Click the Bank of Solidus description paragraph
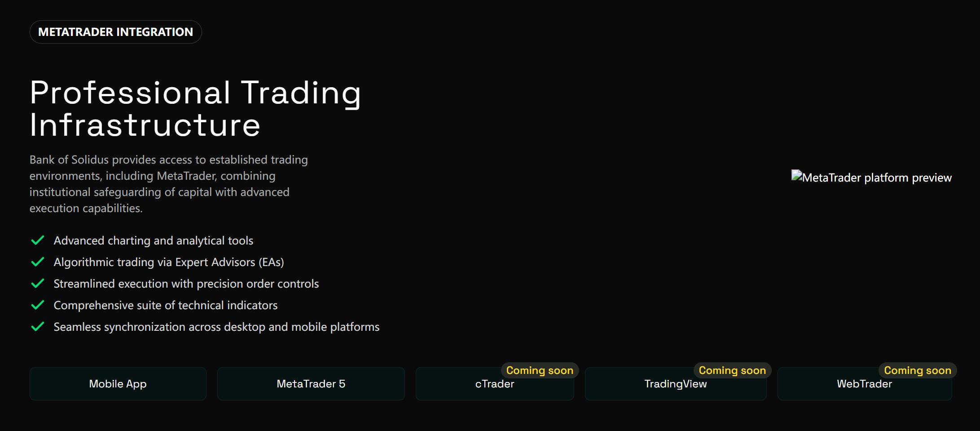980x431 pixels. 169,184
